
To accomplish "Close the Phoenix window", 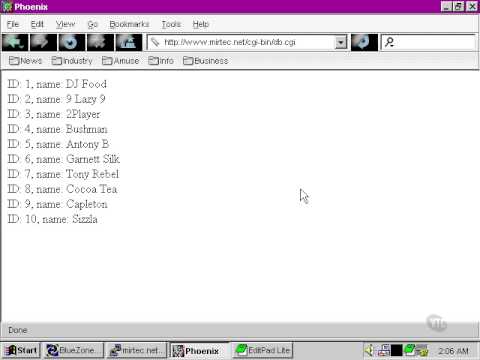I will 472,6.
